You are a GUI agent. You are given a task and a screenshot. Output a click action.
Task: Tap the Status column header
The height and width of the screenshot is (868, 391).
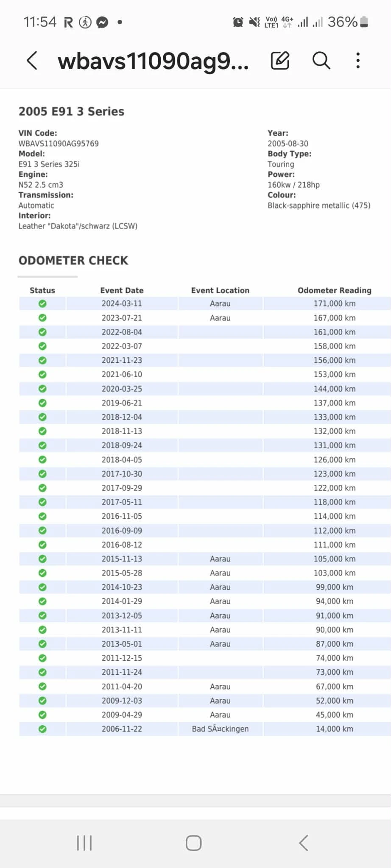(x=42, y=290)
